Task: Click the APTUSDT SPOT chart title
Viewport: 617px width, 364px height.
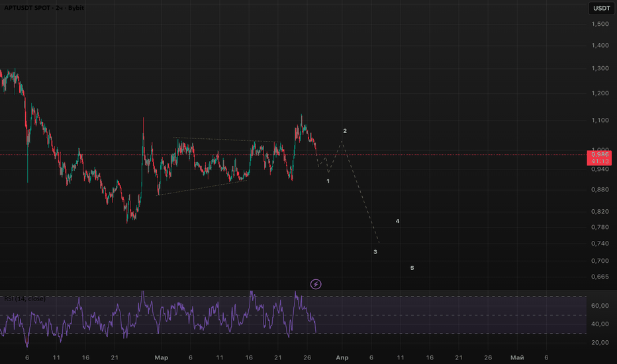Action: coord(44,8)
